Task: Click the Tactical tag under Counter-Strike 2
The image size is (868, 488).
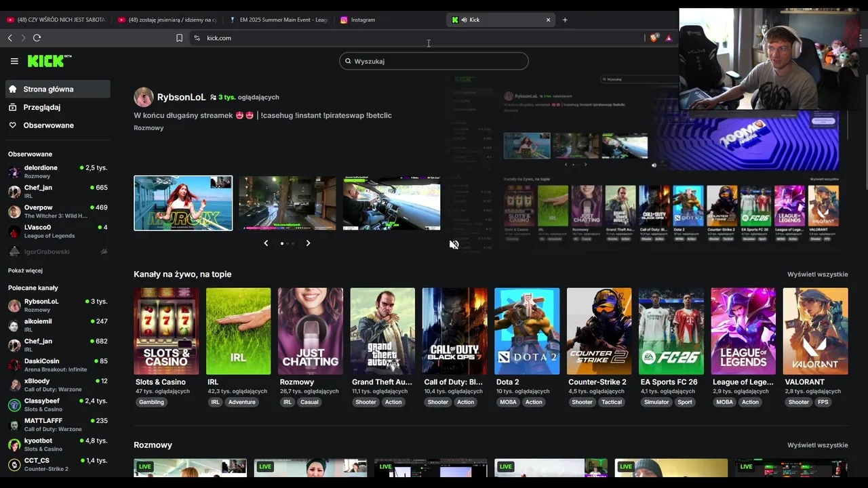Action: click(612, 402)
